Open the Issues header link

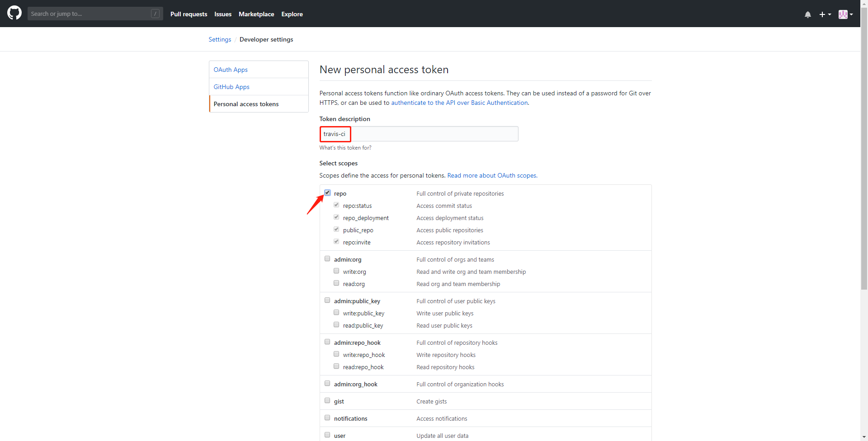tap(223, 14)
